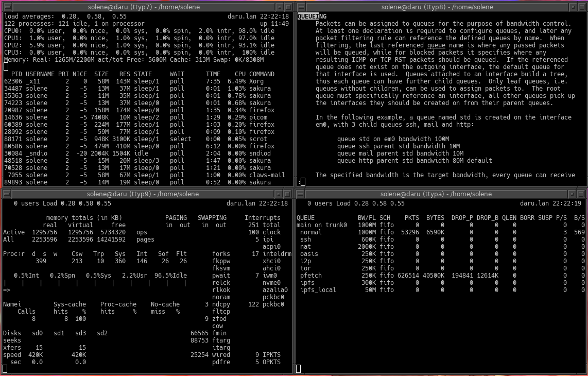Iconify the ttyp9 terminal window
Image resolution: width=588 pixels, height=376 pixels.
point(279,194)
